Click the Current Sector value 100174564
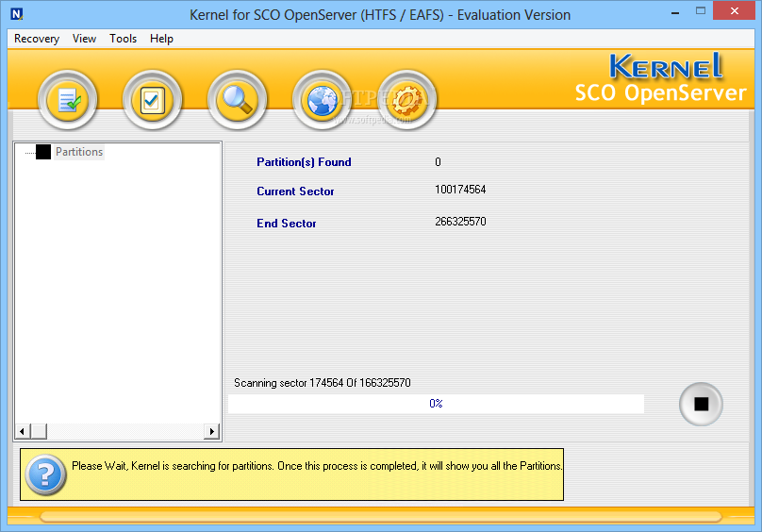The image size is (762, 532). (x=460, y=190)
